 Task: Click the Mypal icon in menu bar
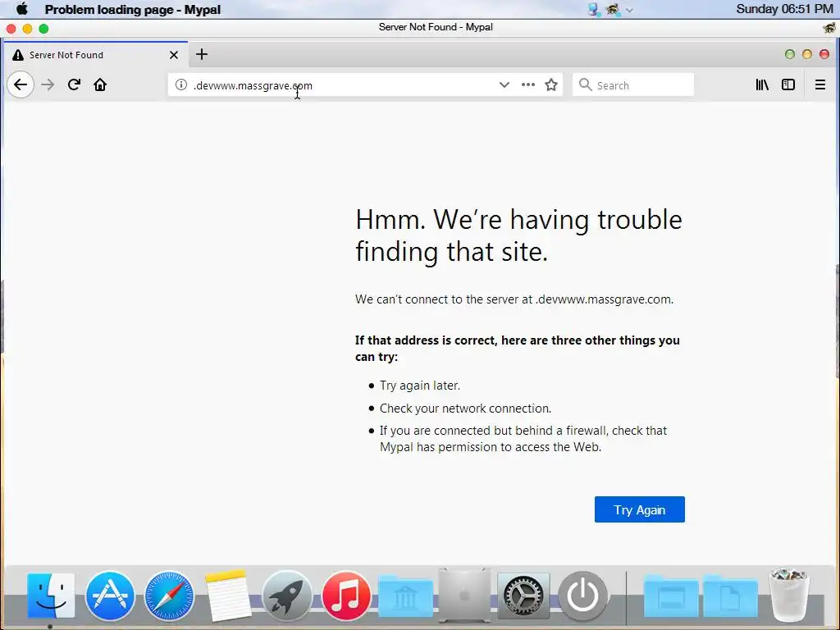pos(612,9)
